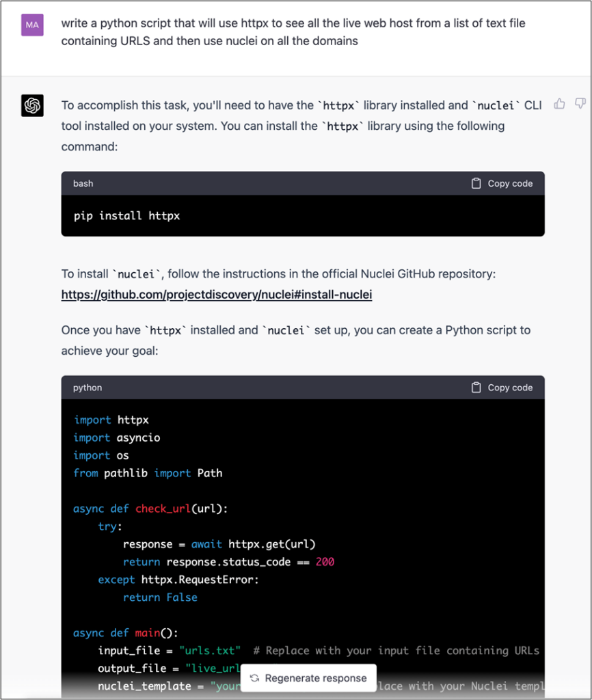Click the 'try:' code line
This screenshot has height=700, width=592.
pos(110,527)
